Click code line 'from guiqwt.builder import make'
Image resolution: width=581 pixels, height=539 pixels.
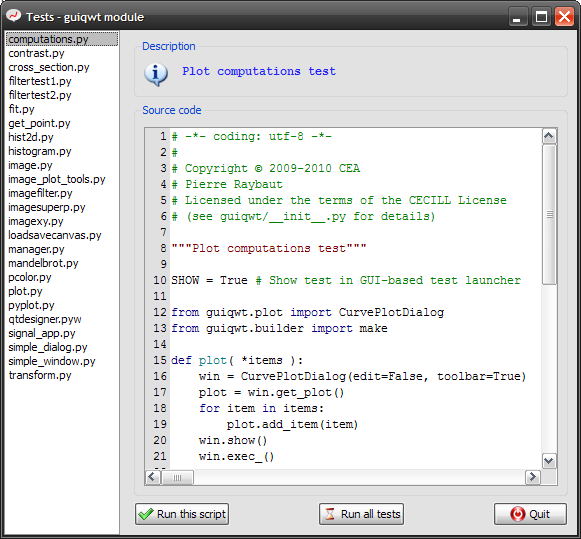279,329
